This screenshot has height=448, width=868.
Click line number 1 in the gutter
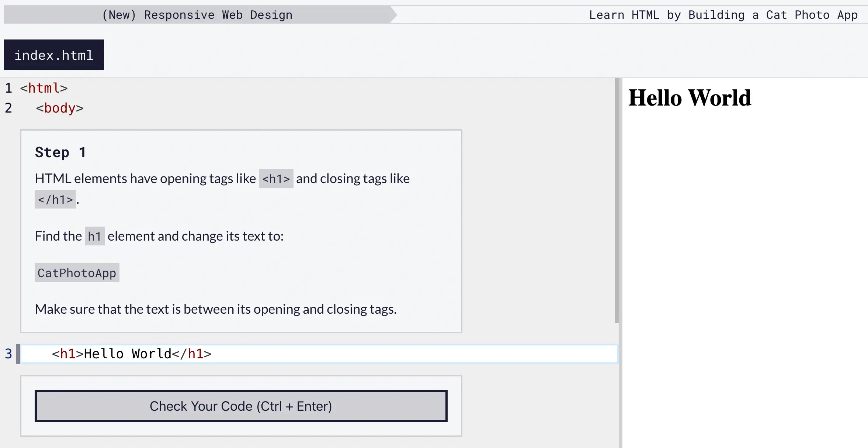[8, 88]
